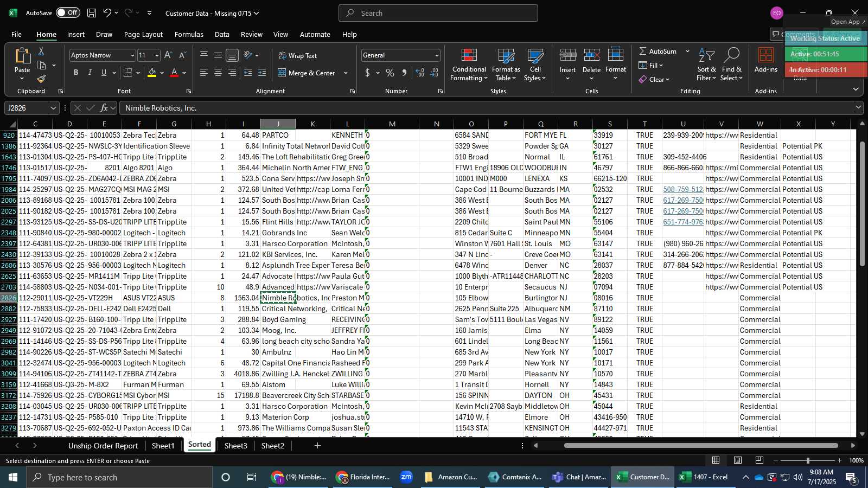Click the Borders icon
868x488 pixels.
click(128, 73)
